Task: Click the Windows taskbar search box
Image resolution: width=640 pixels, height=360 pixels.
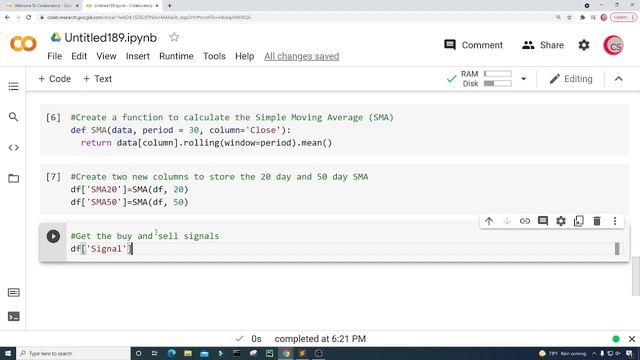Action: point(73,353)
